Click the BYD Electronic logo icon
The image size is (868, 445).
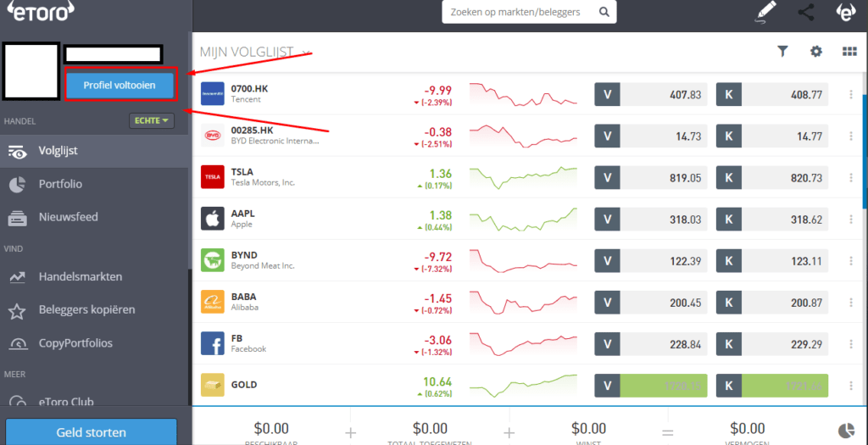tap(213, 135)
